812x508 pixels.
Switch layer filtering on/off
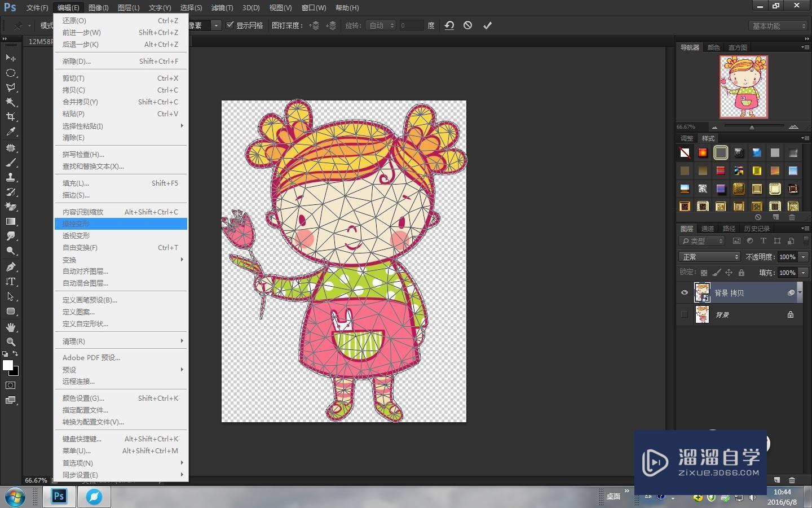click(x=805, y=241)
